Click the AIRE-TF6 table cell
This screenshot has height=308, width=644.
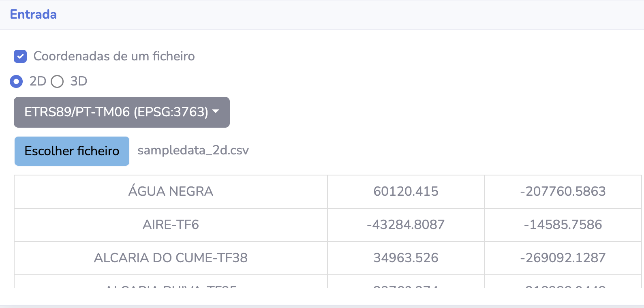pos(171,225)
